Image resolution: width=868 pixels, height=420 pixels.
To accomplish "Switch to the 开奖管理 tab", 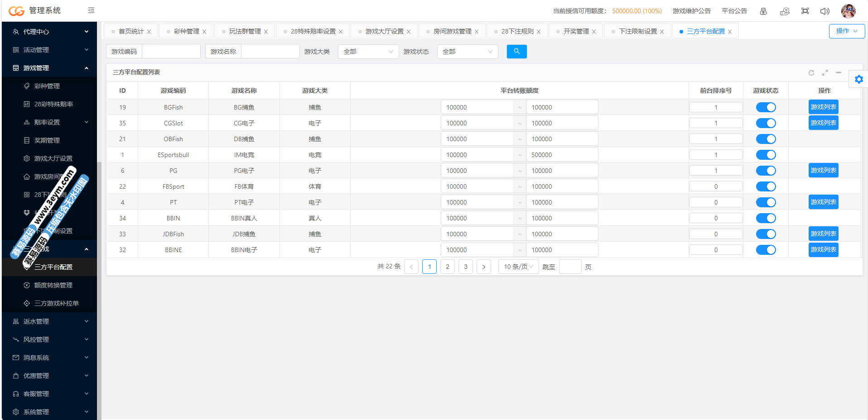I will point(576,31).
